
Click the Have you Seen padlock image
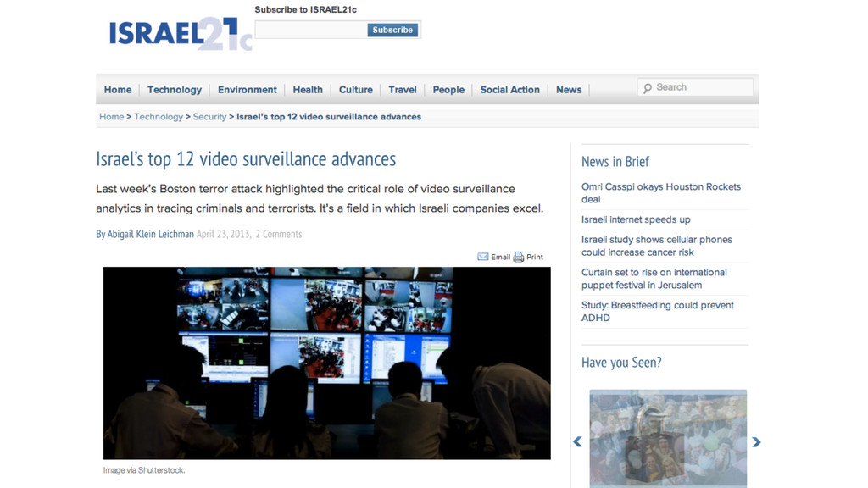668,438
